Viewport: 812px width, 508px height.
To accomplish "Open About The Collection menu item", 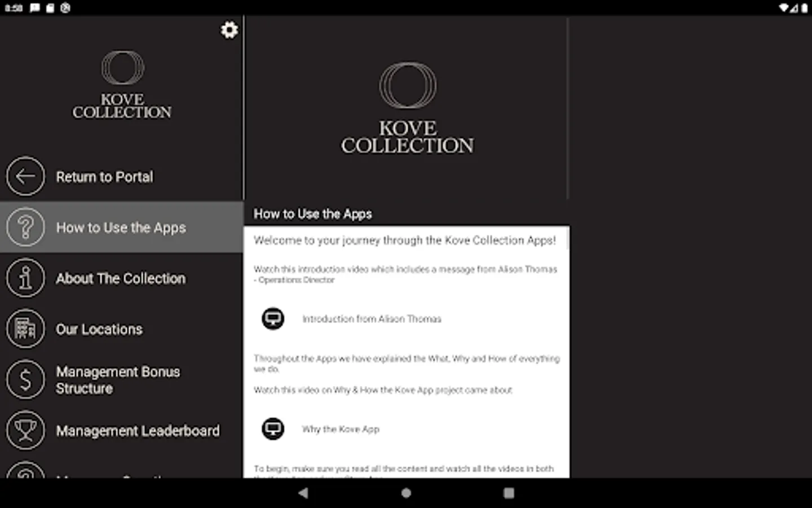I will tap(122, 278).
